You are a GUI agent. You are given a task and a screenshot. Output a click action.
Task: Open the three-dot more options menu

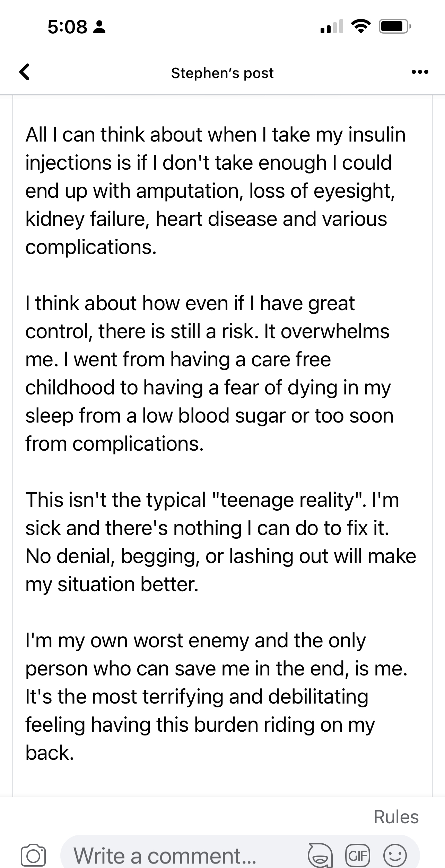[420, 72]
